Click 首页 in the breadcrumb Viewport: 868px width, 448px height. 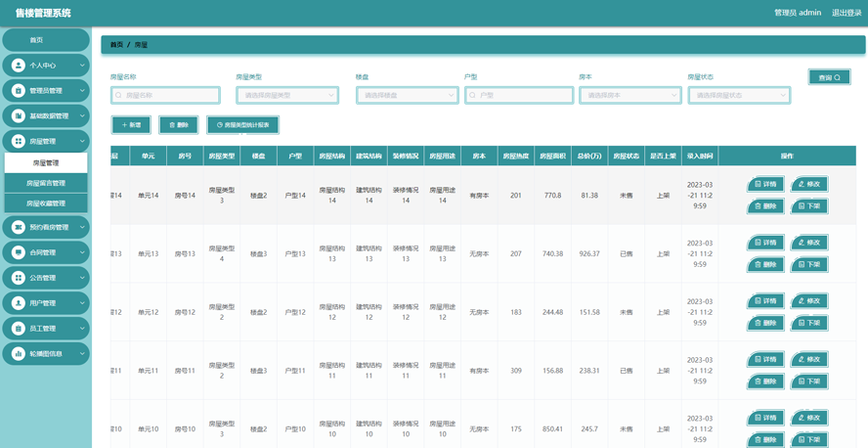point(116,45)
